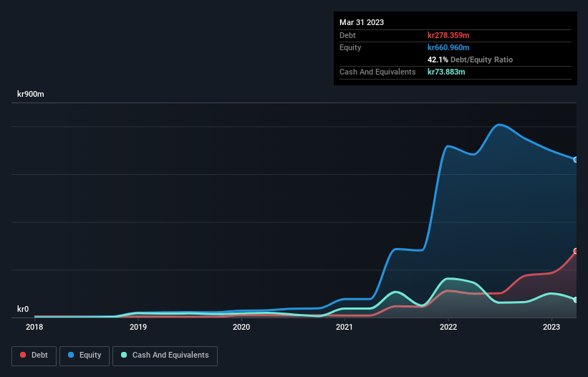Click Cash And Equivalents label in tooltip
This screenshot has height=377, width=588.
(x=377, y=72)
